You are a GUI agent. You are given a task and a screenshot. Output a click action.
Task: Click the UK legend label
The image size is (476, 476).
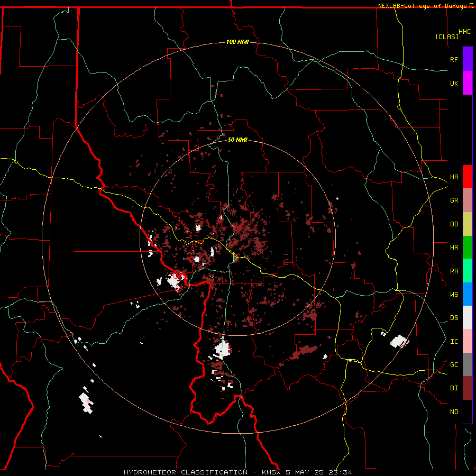(454, 84)
